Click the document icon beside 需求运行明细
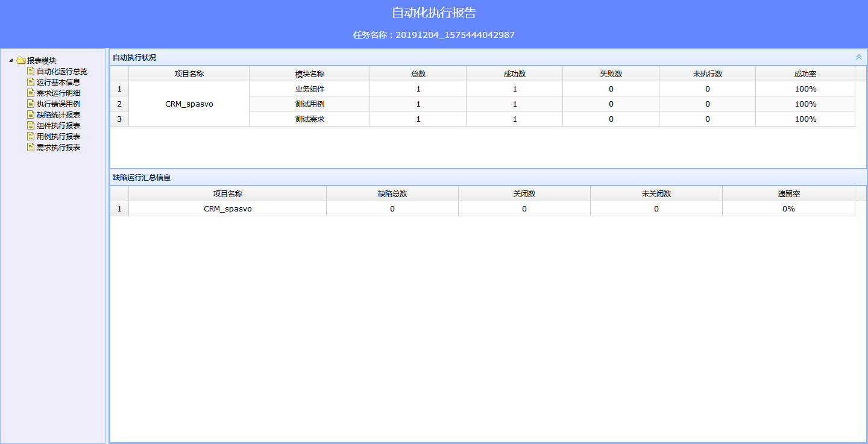868x444 pixels. click(31, 93)
